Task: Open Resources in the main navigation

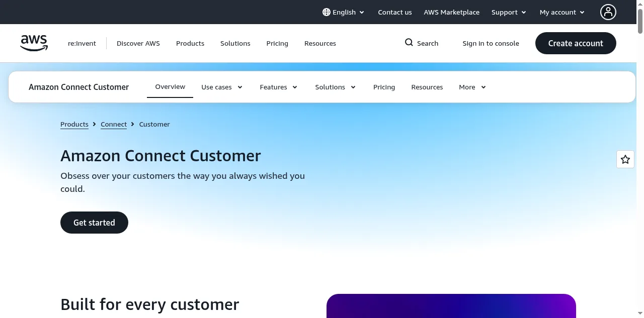Action: tap(320, 43)
